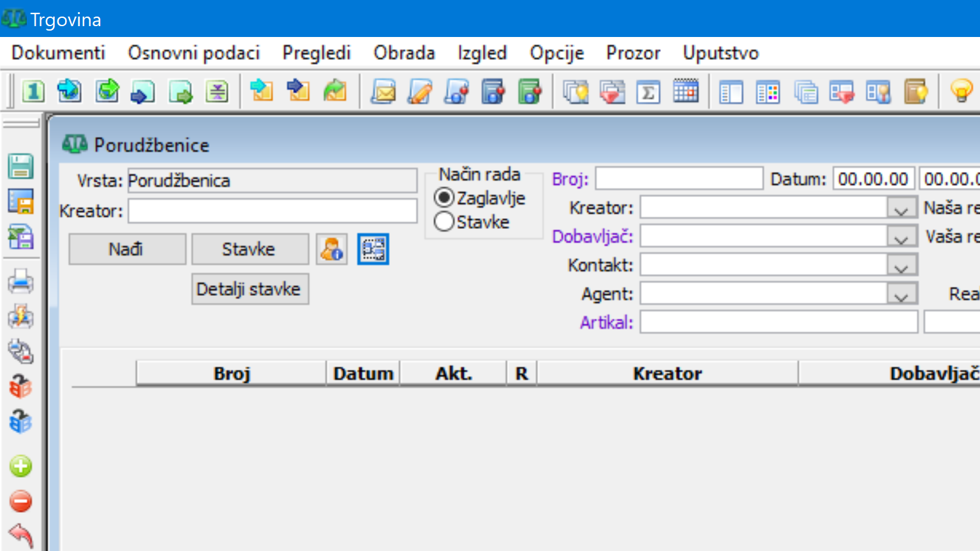
Task: Click the Datum column header
Action: pos(363,373)
